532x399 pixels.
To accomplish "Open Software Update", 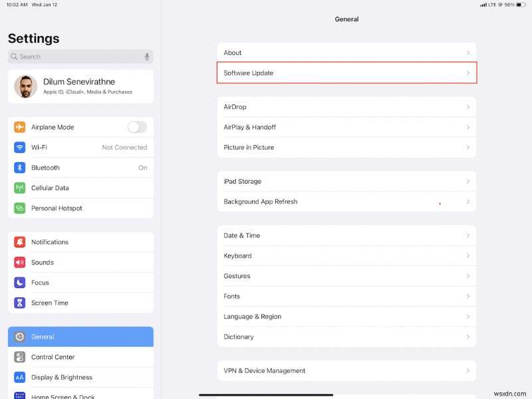I will [x=346, y=72].
